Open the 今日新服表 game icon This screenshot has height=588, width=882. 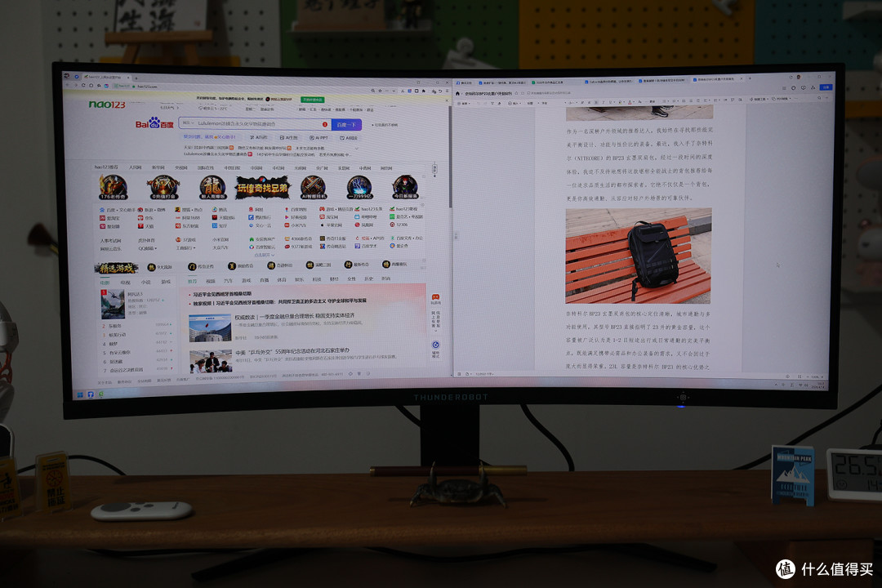click(405, 187)
